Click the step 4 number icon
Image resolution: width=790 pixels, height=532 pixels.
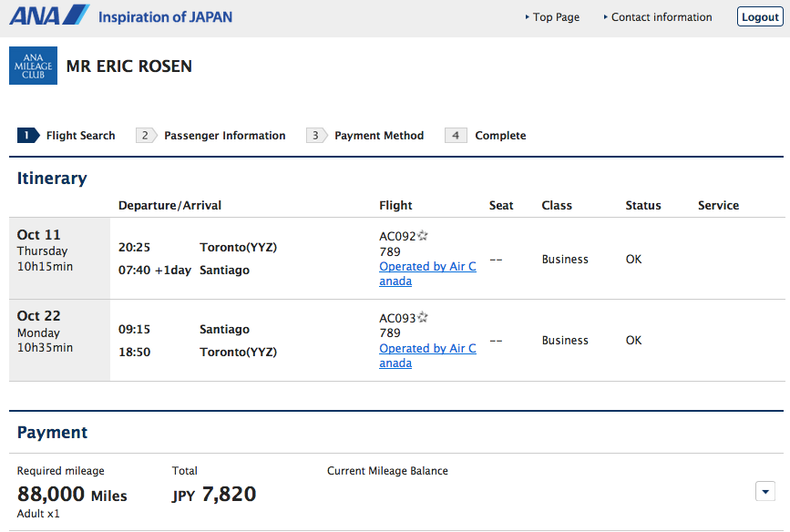[456, 136]
